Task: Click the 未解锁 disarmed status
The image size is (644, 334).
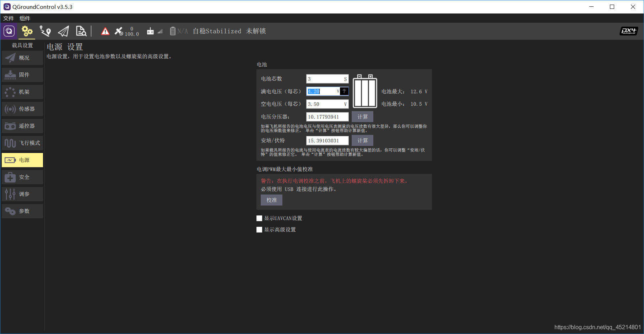Action: coord(256,31)
